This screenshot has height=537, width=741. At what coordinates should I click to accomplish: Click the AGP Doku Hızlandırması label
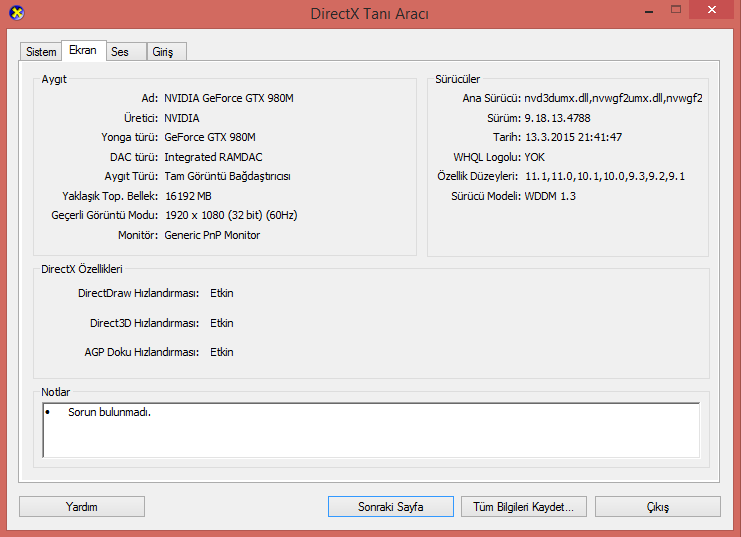click(142, 353)
